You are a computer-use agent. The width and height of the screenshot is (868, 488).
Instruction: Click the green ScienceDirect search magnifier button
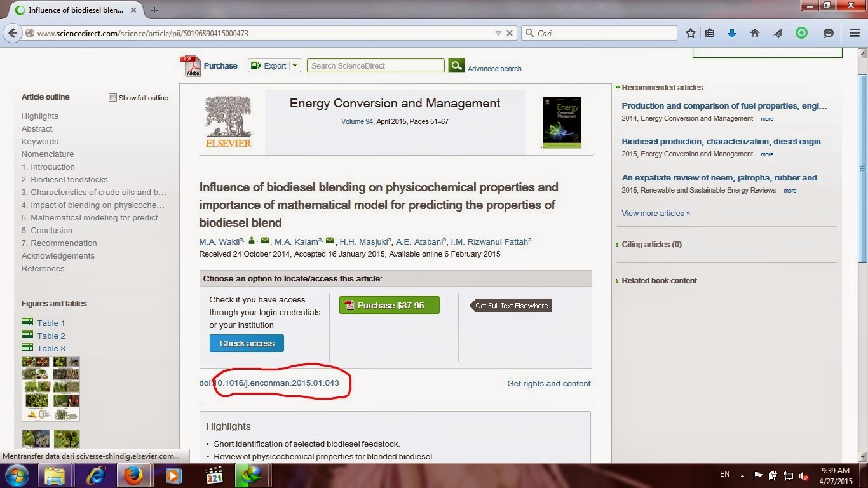pyautogui.click(x=456, y=65)
